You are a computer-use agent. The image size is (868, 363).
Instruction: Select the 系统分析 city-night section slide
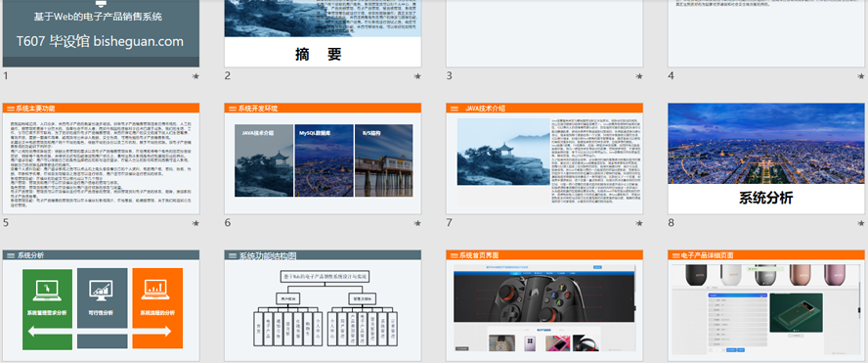766,159
